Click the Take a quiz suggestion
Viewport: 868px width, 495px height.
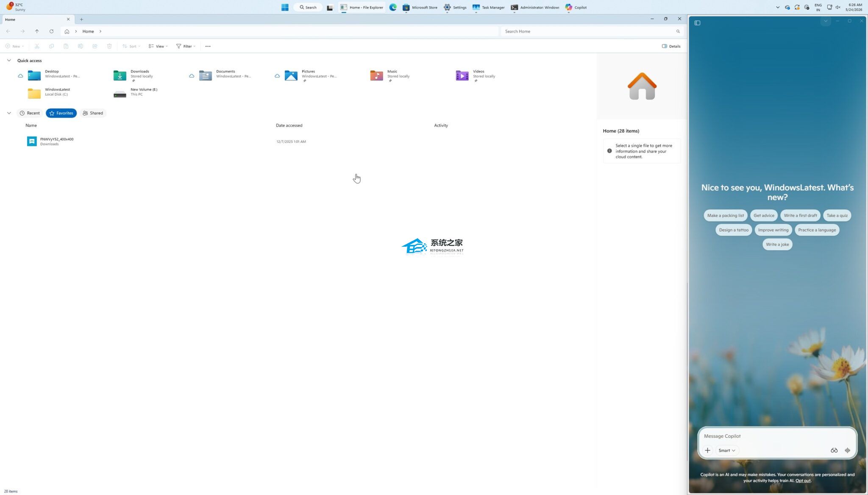click(x=837, y=216)
